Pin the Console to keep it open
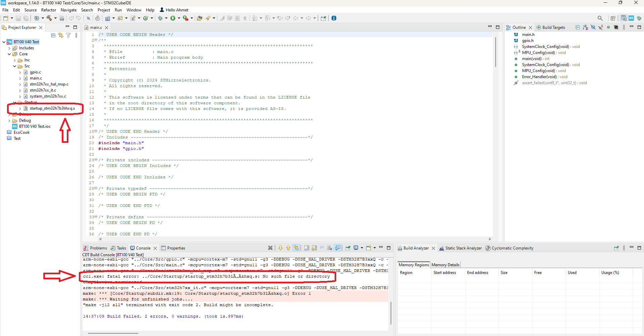Screen dimensions: 644x336 click(348, 248)
